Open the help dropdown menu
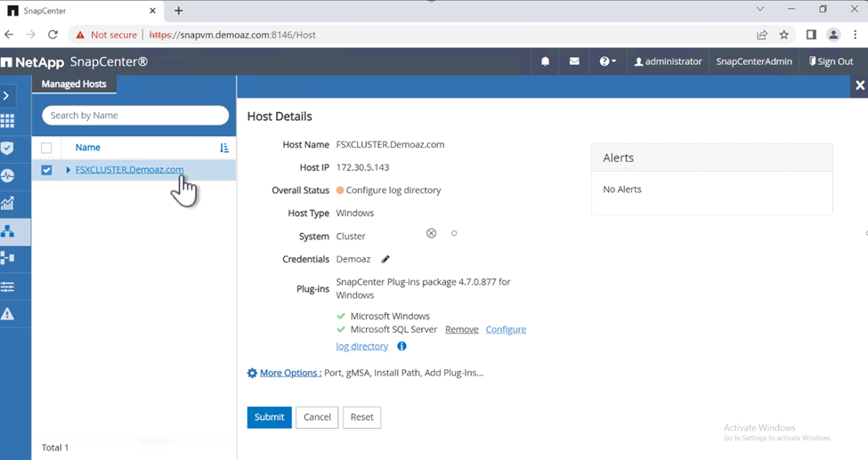 click(608, 61)
